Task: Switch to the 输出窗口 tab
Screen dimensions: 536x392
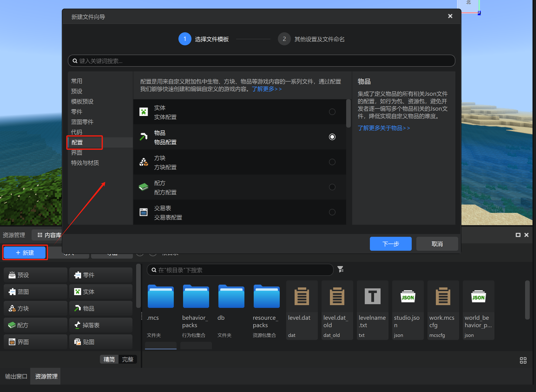Action: [16, 376]
